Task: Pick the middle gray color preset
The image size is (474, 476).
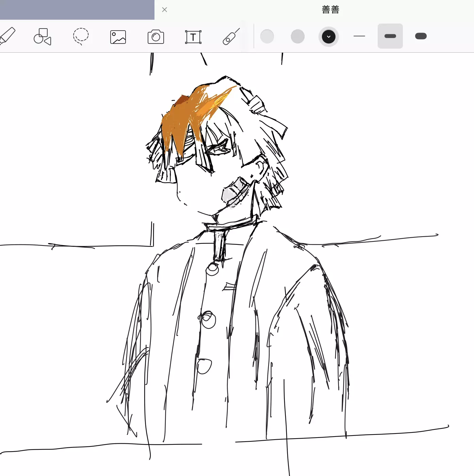Action: click(298, 36)
